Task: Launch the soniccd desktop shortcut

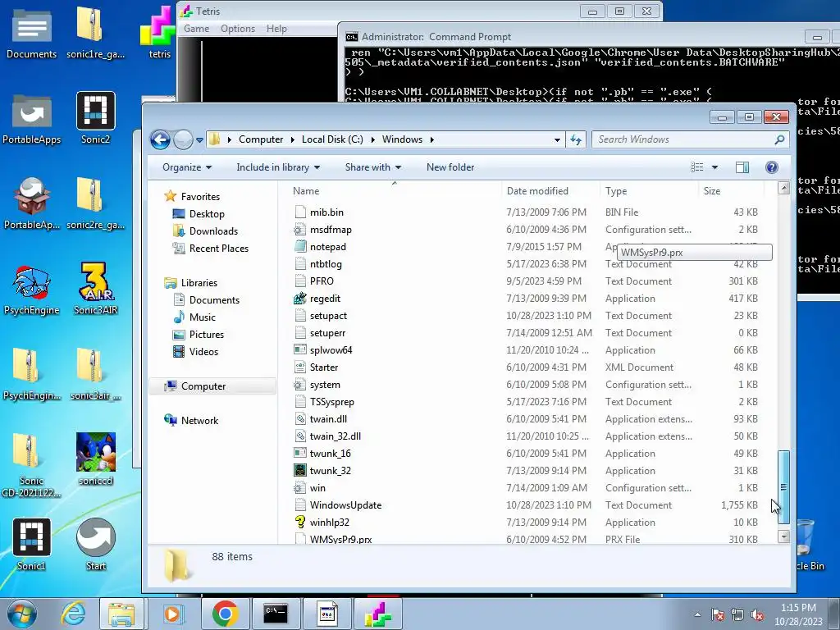Action: (95, 459)
